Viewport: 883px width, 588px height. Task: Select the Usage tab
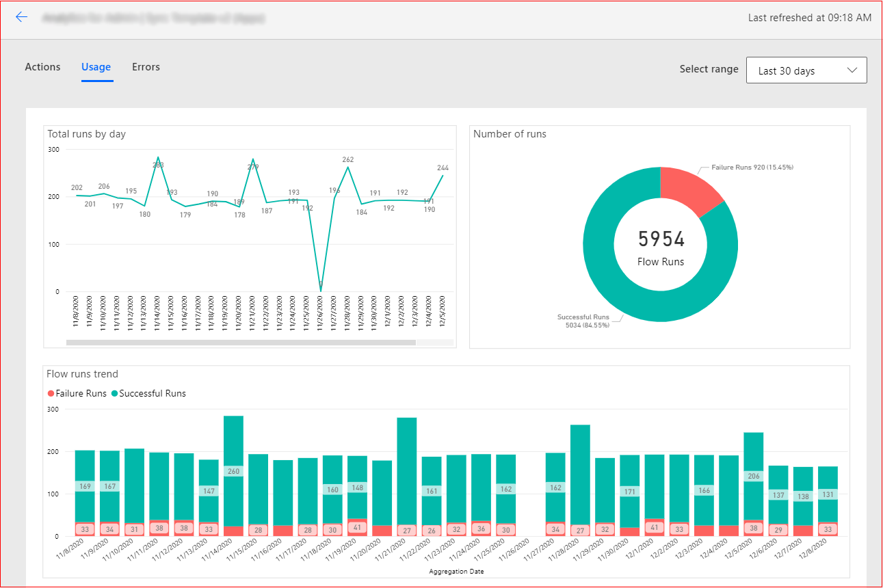[96, 67]
